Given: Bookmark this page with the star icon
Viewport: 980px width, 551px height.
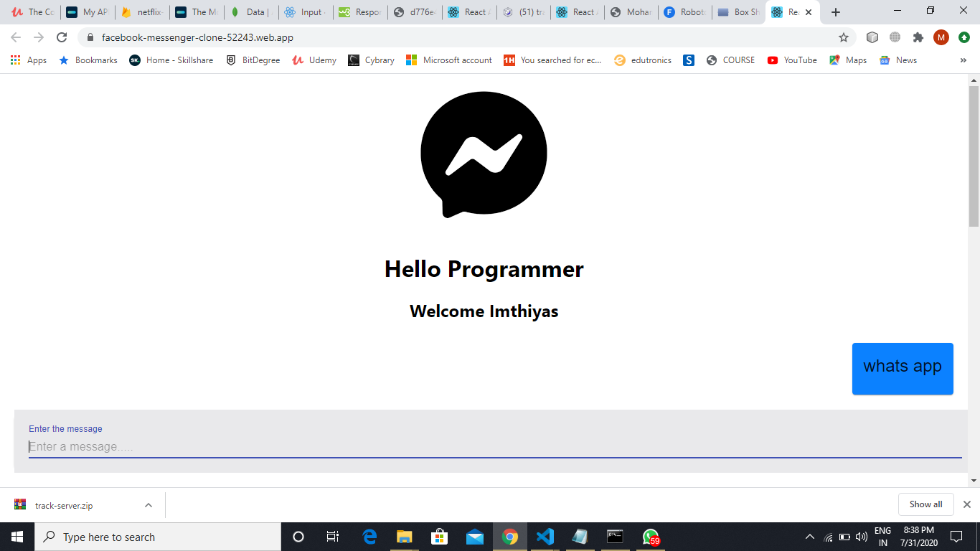Looking at the screenshot, I should click(x=844, y=37).
